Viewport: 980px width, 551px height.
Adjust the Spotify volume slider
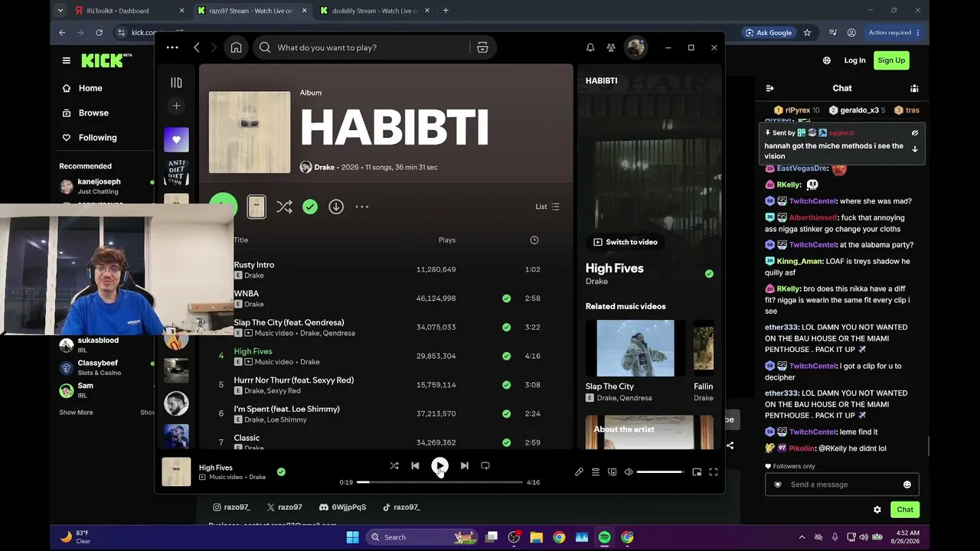pyautogui.click(x=660, y=472)
